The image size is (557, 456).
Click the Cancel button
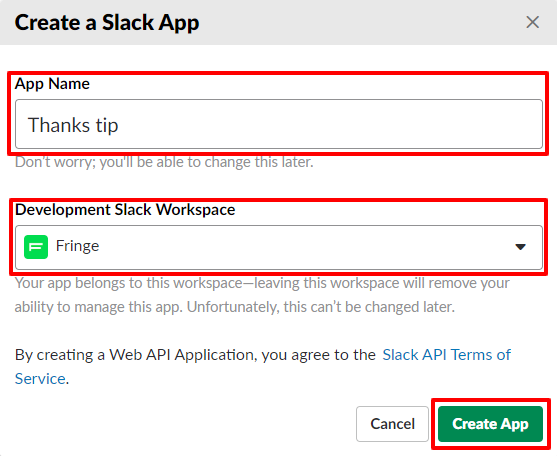coord(393,424)
